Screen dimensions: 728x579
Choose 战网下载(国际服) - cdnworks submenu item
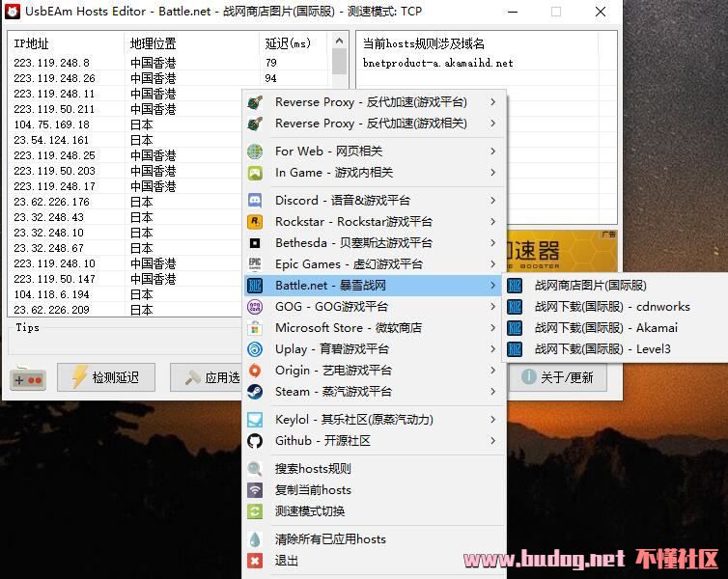tap(616, 307)
